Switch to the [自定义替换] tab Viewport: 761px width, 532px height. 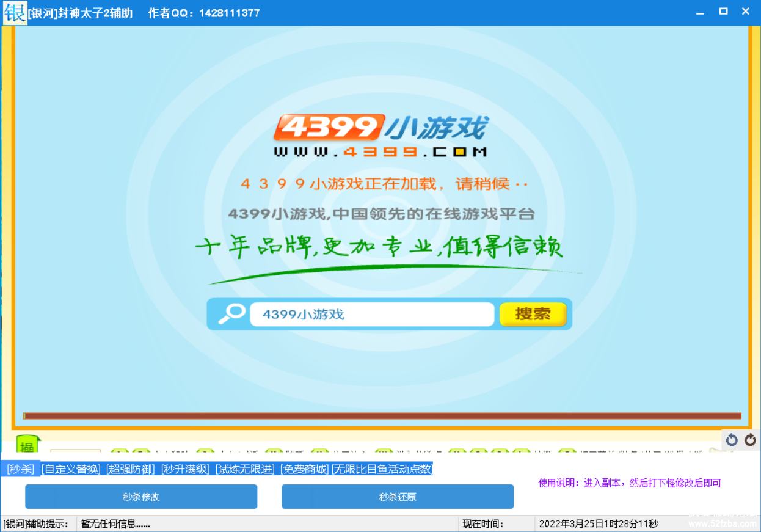71,469
